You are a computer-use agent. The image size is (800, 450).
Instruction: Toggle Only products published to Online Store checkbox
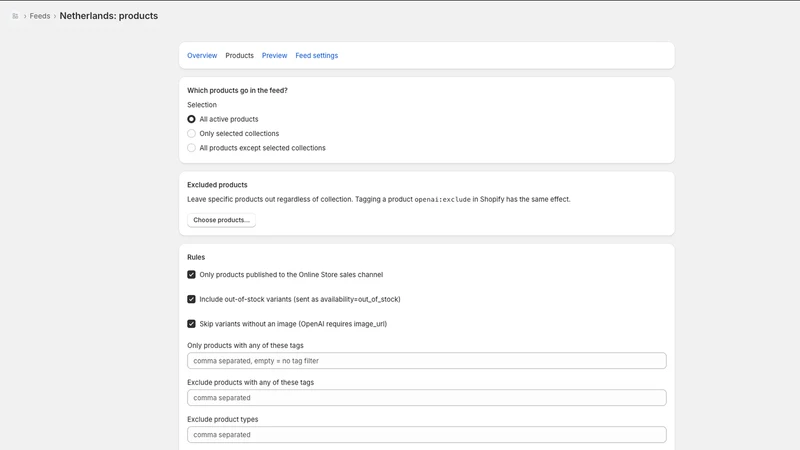[x=191, y=274]
